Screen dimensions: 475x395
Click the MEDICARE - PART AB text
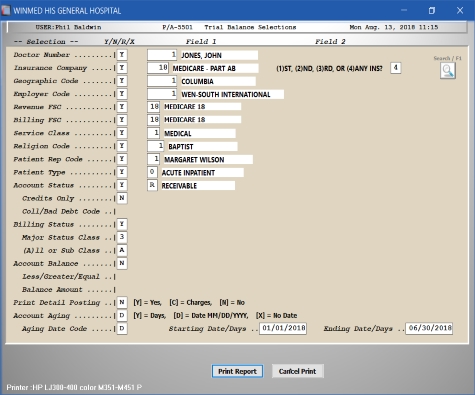[204, 68]
